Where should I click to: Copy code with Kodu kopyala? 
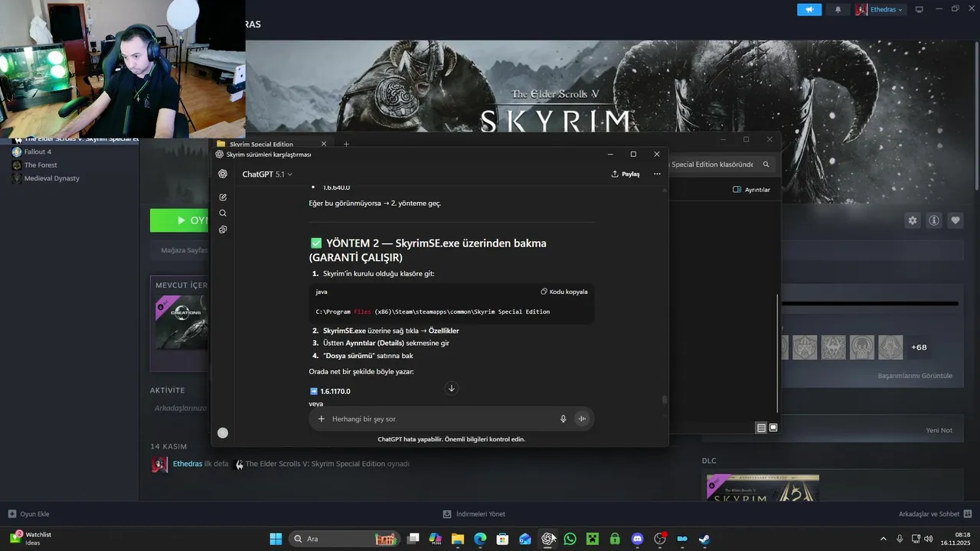coord(564,292)
